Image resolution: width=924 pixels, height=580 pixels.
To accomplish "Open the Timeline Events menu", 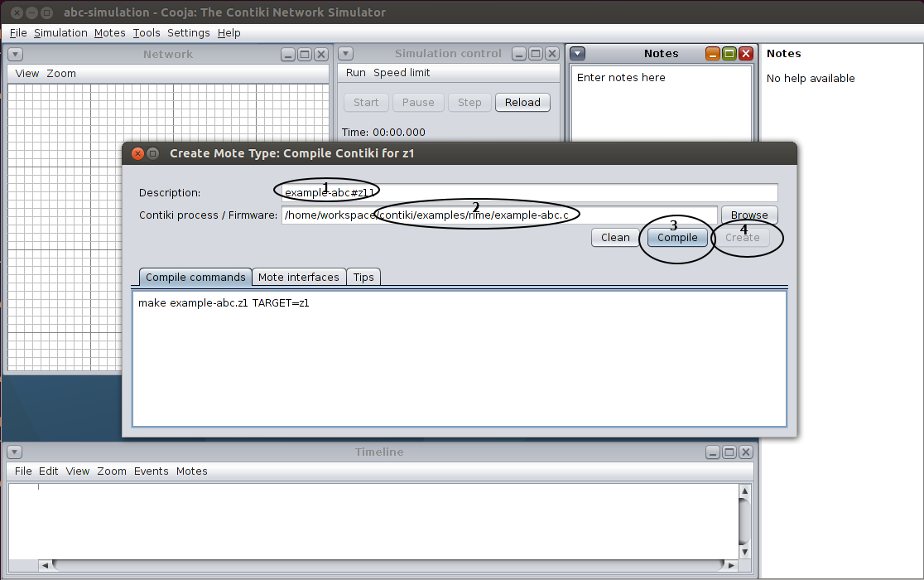I will 151,471.
